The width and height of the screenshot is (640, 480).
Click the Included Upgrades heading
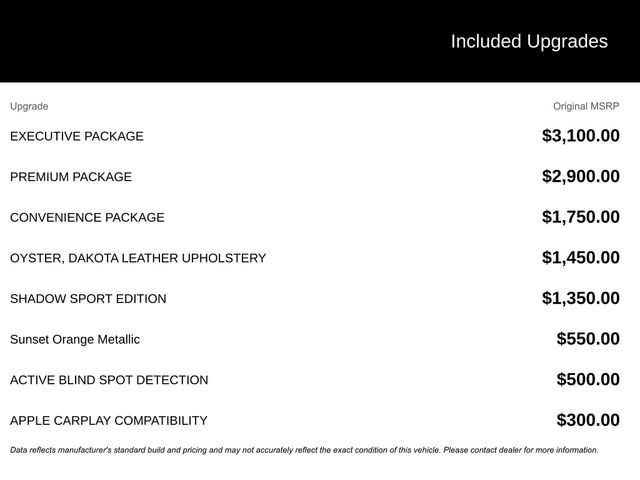point(528,42)
